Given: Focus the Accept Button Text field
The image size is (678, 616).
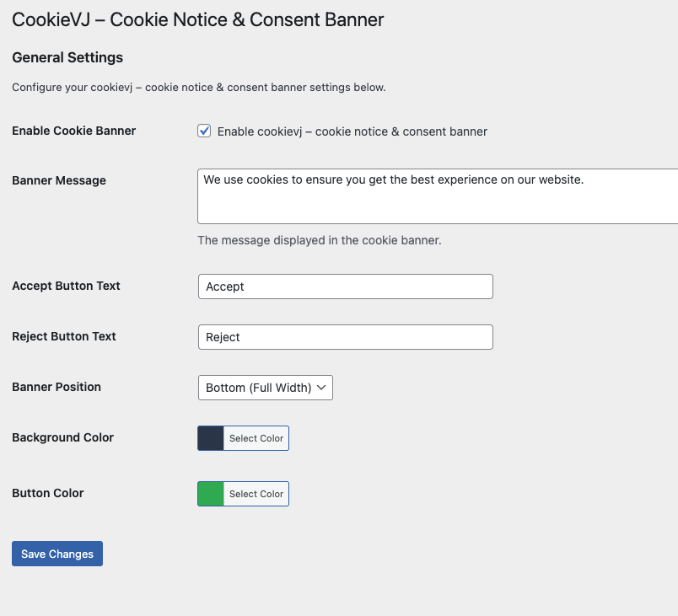Looking at the screenshot, I should (345, 287).
